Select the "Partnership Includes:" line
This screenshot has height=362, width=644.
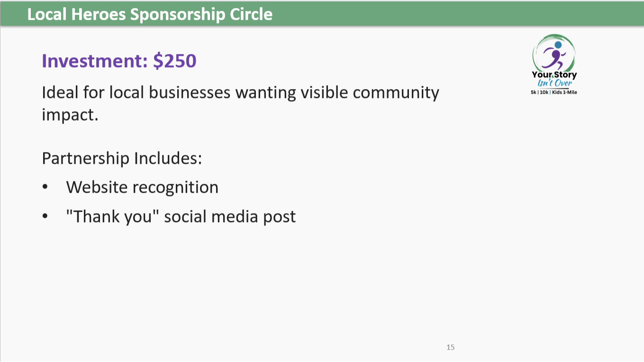[122, 158]
